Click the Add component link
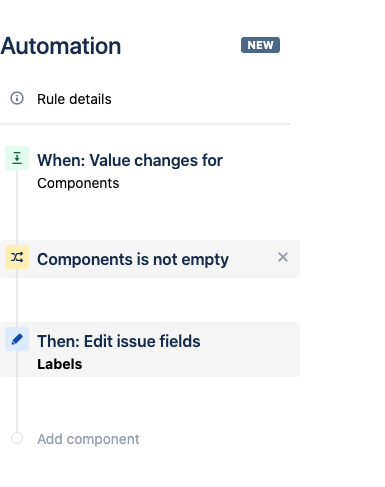The height and width of the screenshot is (487, 385). tap(88, 439)
